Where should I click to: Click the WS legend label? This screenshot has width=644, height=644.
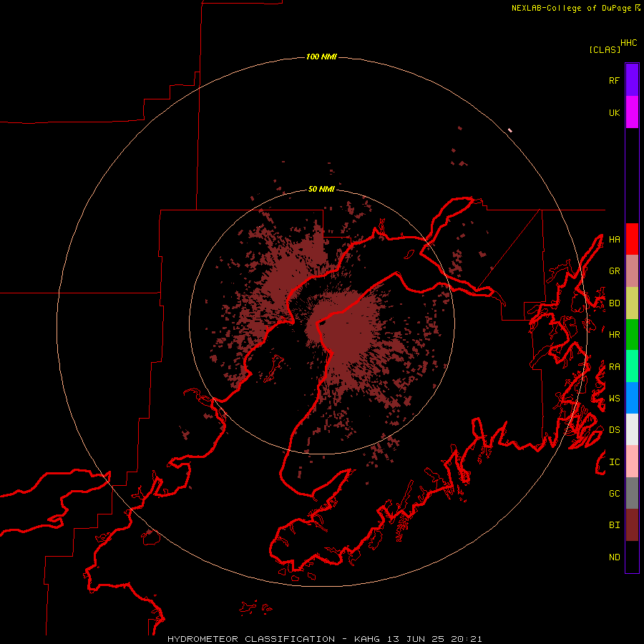pos(614,399)
